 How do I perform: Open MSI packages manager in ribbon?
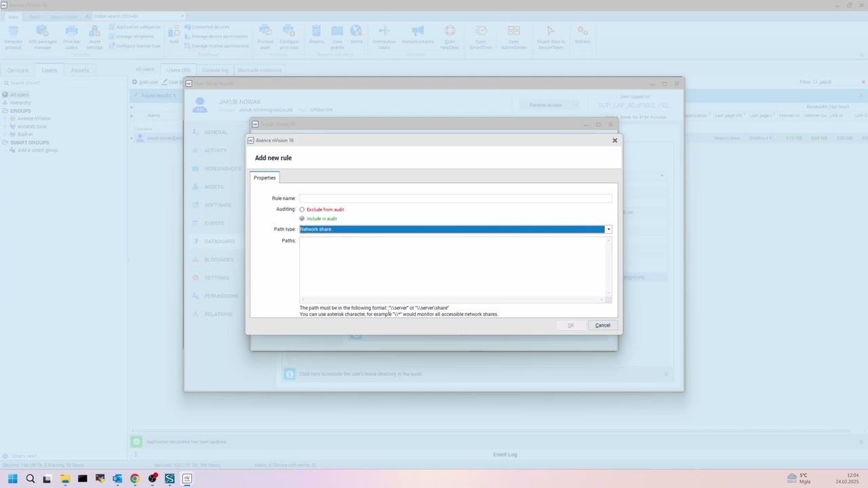click(42, 37)
